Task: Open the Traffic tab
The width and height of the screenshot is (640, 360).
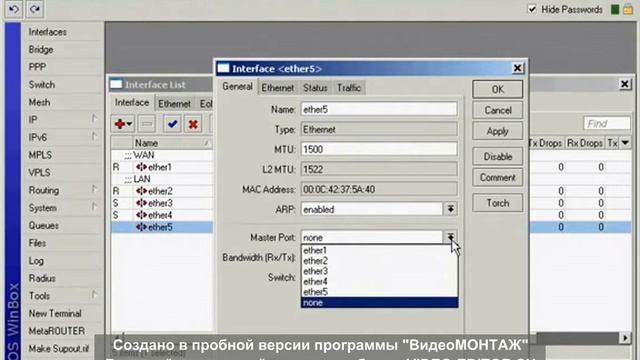Action: click(x=349, y=88)
